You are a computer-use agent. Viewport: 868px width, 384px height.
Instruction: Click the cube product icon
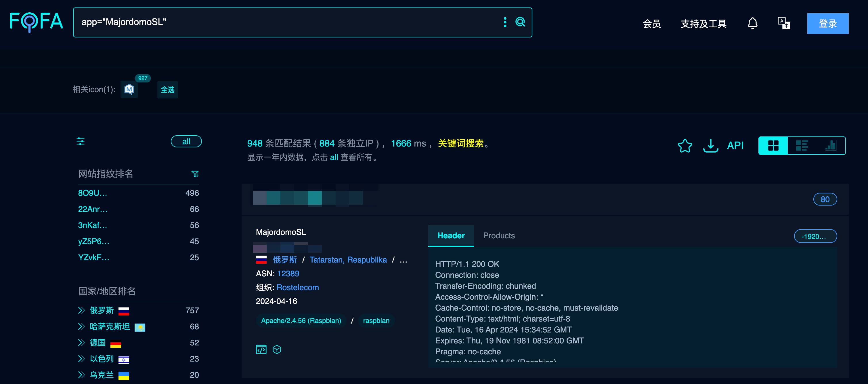[x=277, y=350]
